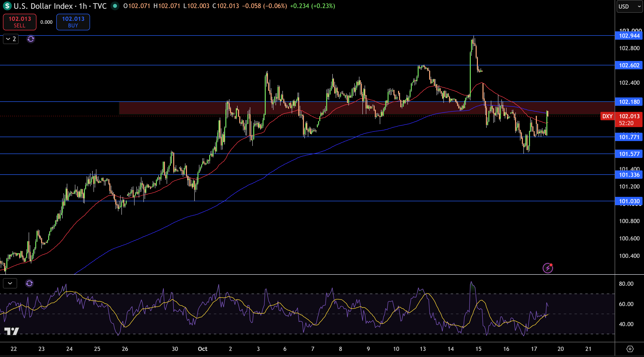Viewport: 644px width, 357px height.
Task: Click the 102.800 price scale value
Action: tap(629, 48)
